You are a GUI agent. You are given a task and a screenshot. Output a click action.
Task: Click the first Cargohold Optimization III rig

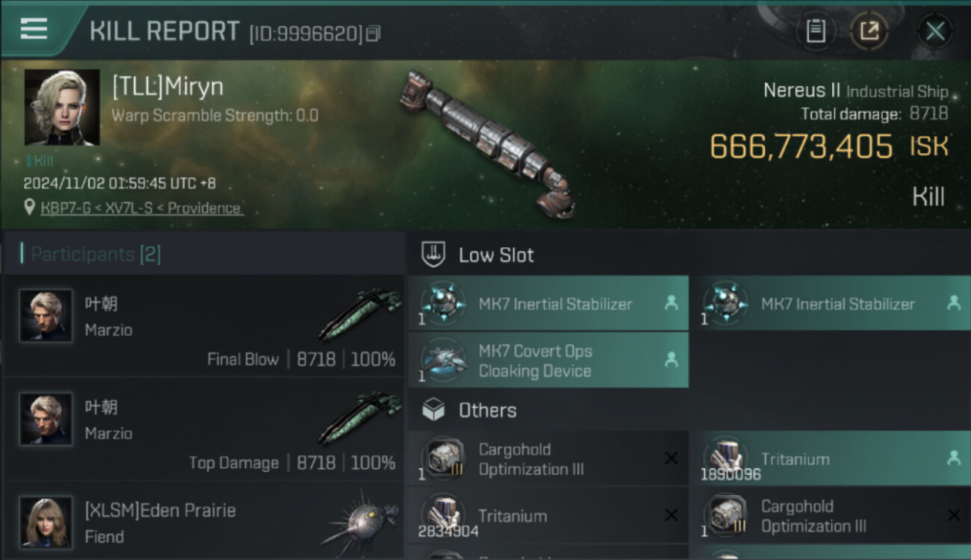[547, 460]
